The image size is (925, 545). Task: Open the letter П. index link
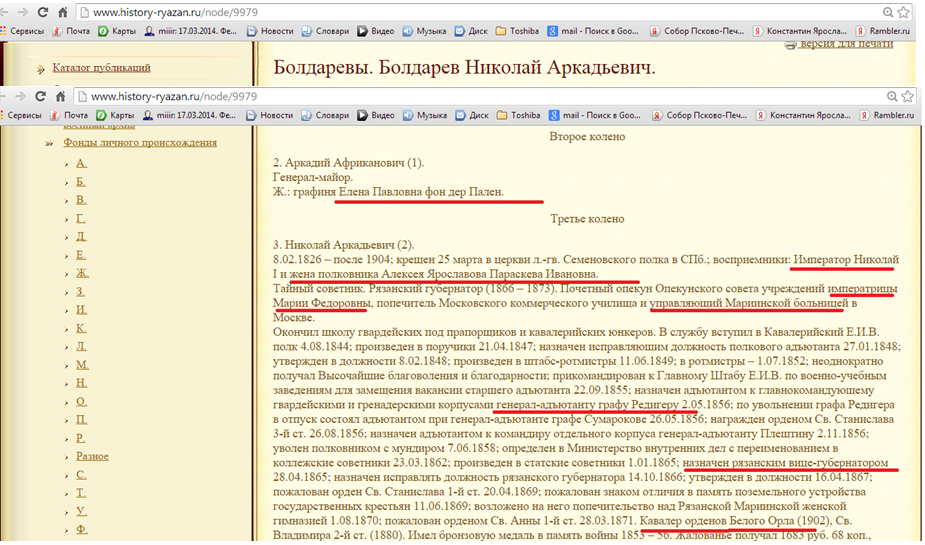click(81, 419)
